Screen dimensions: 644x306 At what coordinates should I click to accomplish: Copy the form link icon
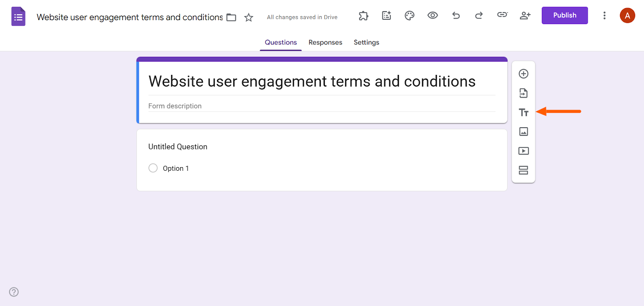click(x=502, y=15)
